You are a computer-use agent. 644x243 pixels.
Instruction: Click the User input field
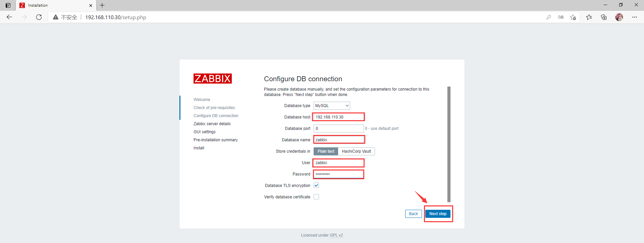(338, 163)
